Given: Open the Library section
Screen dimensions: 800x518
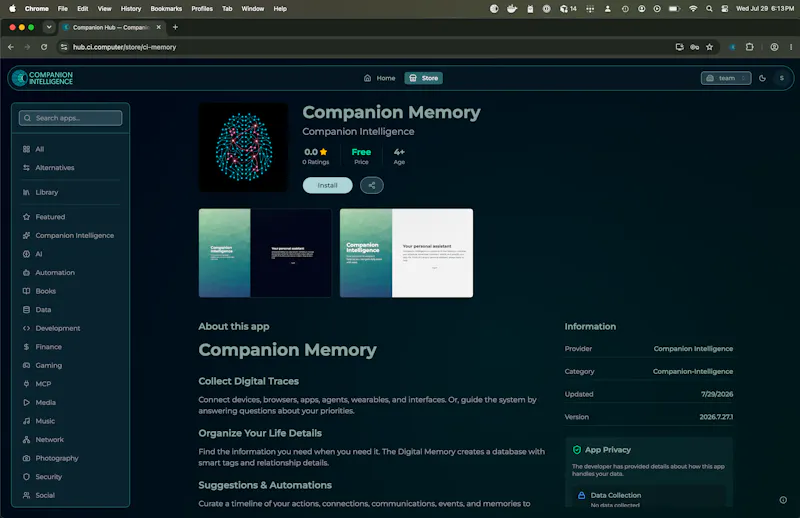Looking at the screenshot, I should point(70,192).
